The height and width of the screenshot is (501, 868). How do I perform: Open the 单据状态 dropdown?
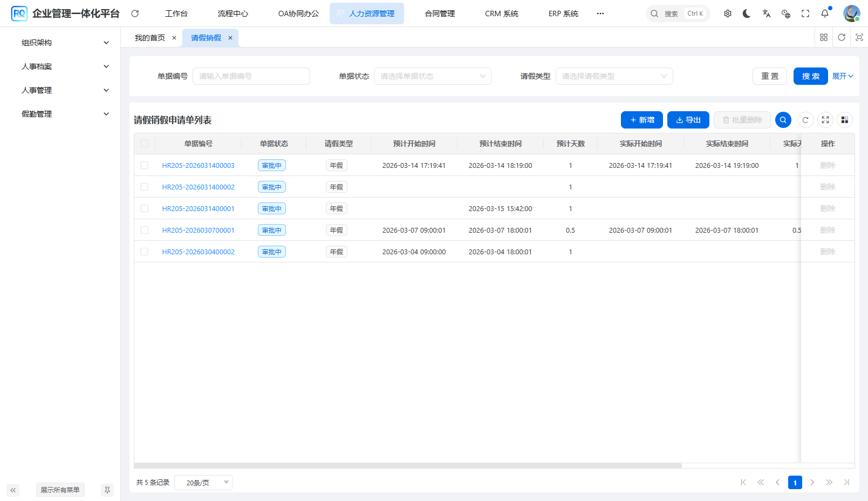433,76
